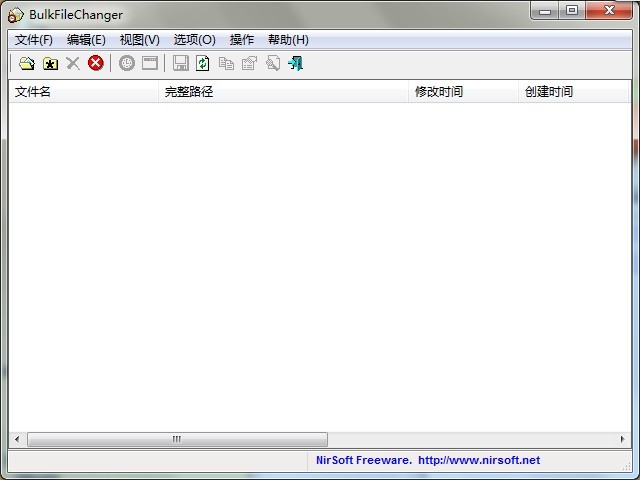Click the floppy disk save icon
This screenshot has width=640, height=480.
click(181, 63)
